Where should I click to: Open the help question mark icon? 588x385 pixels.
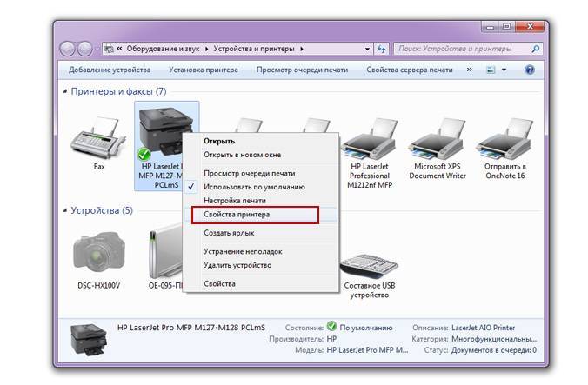(x=530, y=70)
